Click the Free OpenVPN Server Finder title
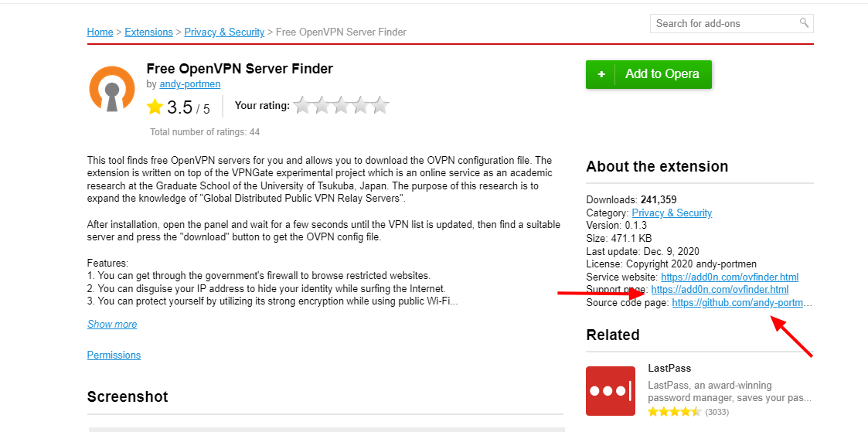 point(240,69)
